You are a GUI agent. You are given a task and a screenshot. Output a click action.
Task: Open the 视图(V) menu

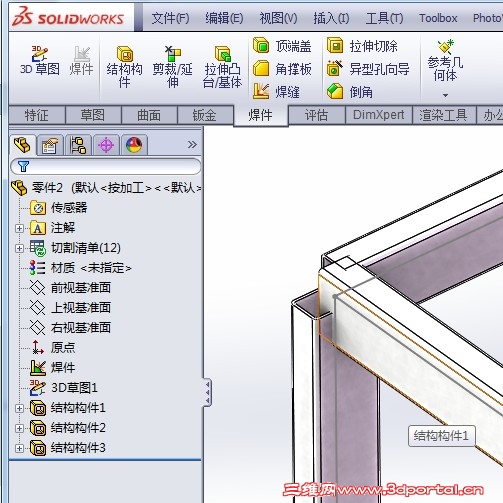pyautogui.click(x=279, y=18)
